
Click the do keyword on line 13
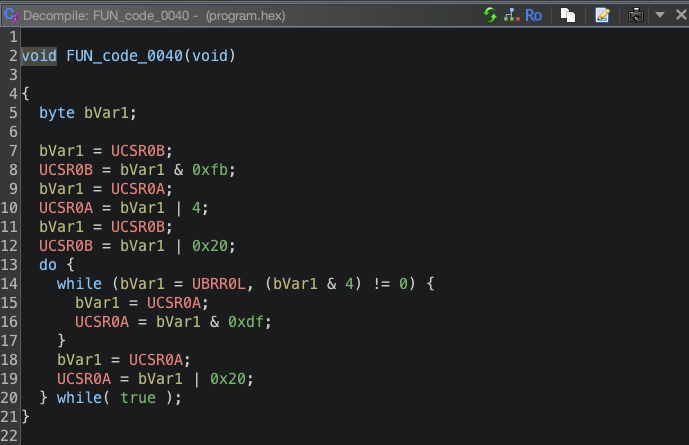(x=48, y=265)
